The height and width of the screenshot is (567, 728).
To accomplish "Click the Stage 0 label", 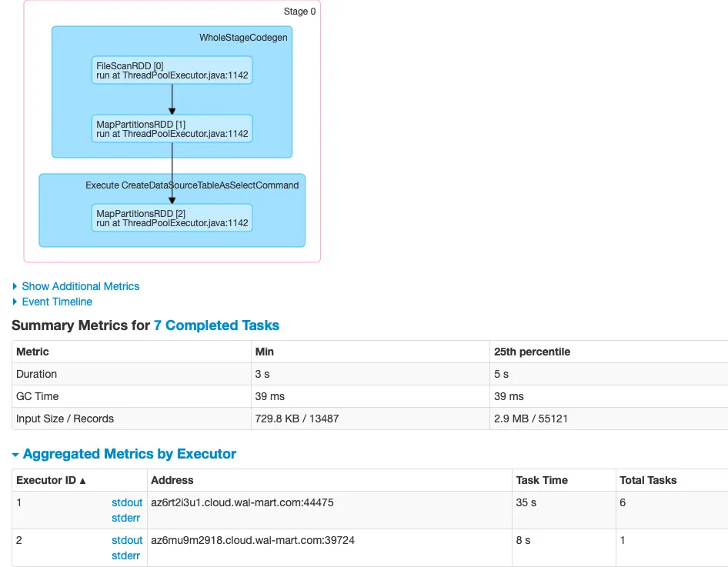I will tap(299, 12).
